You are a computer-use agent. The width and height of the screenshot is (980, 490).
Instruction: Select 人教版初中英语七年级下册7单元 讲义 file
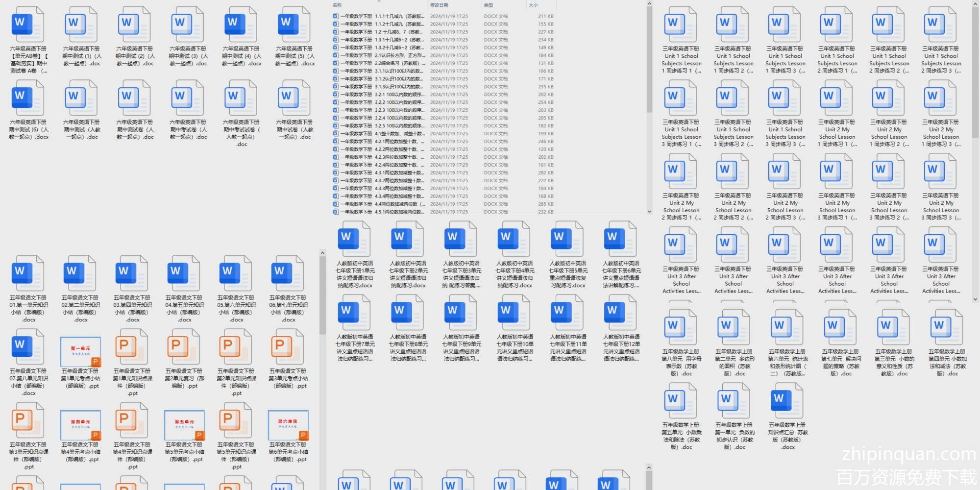pyautogui.click(x=355, y=328)
